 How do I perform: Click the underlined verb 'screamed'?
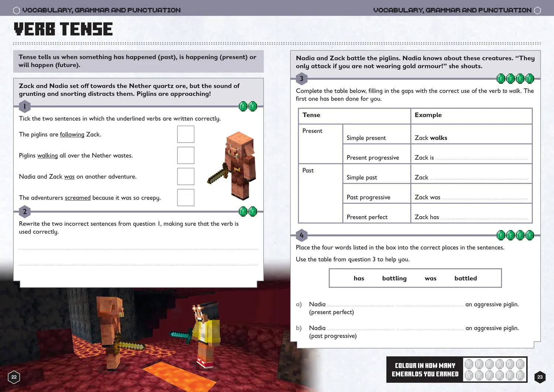pos(78,198)
